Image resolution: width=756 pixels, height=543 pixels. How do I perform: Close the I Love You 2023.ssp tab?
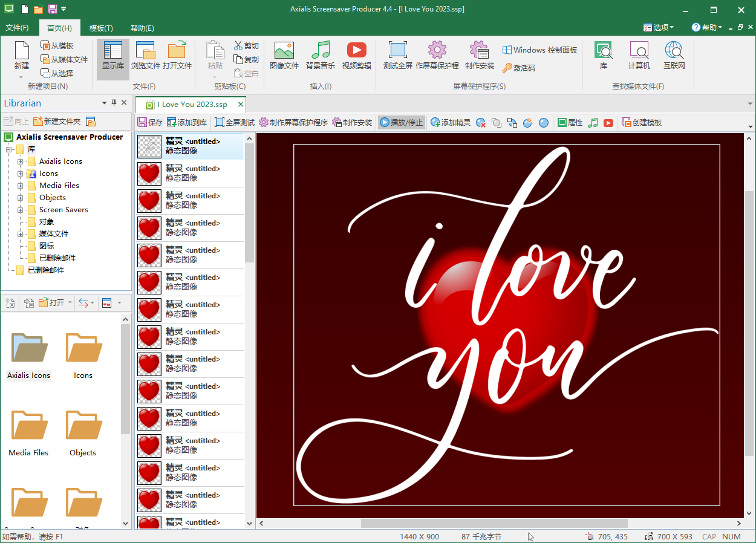241,104
